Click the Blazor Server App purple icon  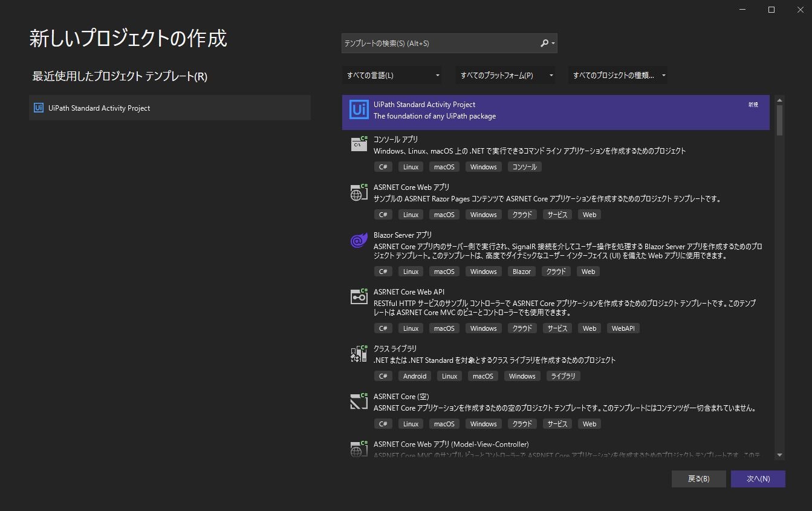point(359,241)
